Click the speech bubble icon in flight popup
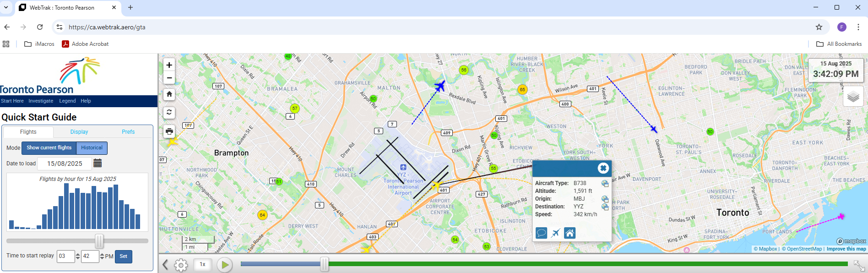The width and height of the screenshot is (868, 273). [541, 233]
